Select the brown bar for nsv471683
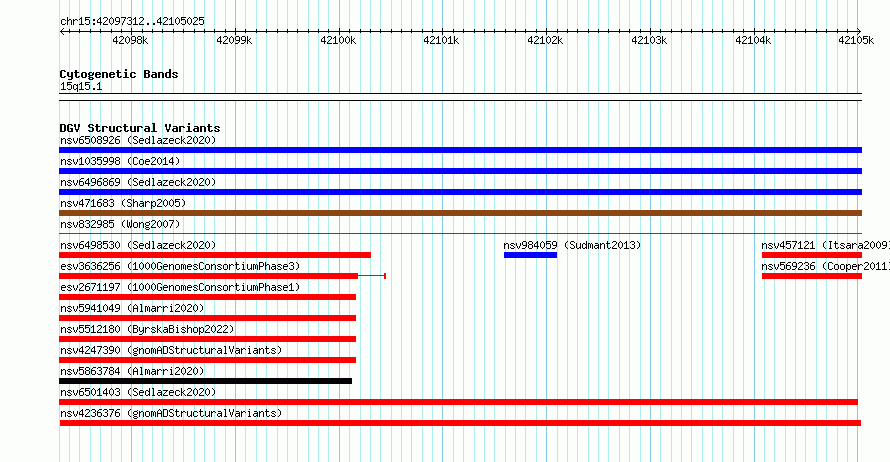890x462 pixels. coord(460,213)
